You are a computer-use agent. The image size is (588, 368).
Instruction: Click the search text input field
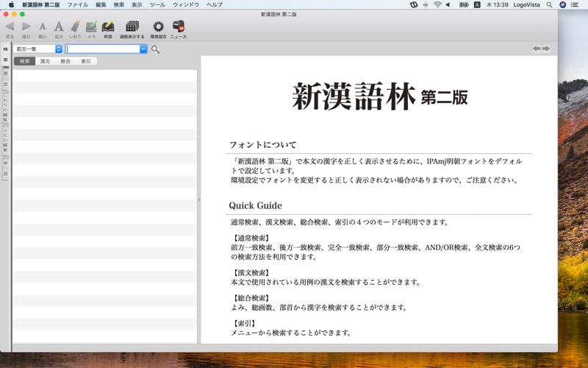[x=103, y=49]
